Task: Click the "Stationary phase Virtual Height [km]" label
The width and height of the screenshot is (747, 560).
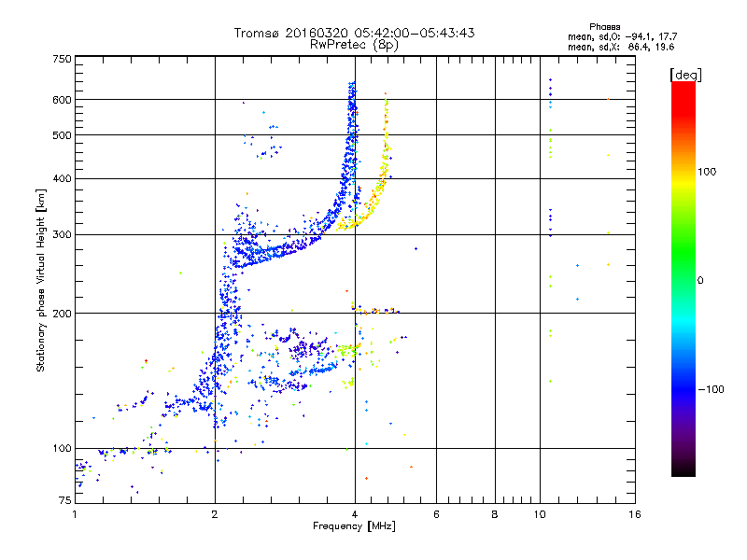Action: click(x=41, y=280)
